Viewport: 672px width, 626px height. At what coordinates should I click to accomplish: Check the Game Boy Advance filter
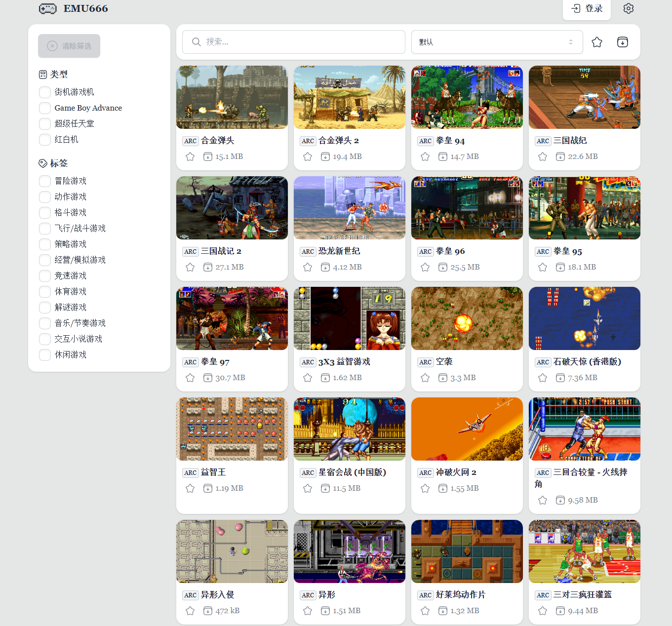[x=45, y=108]
